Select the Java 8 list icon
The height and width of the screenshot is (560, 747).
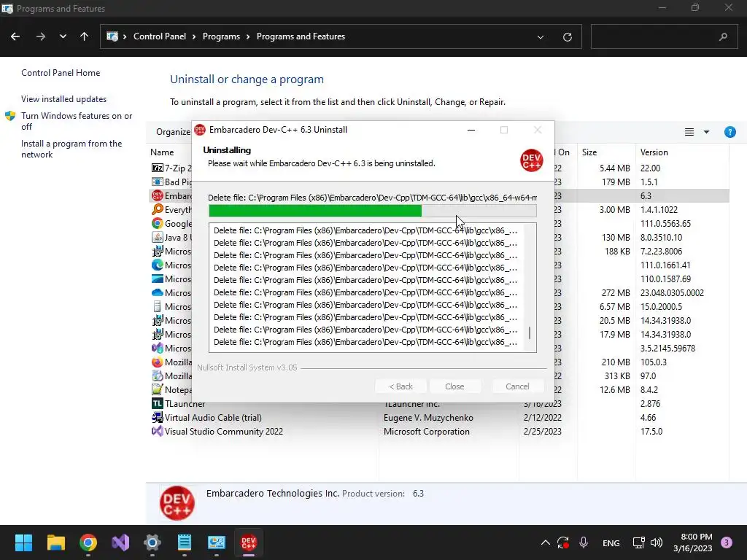(x=158, y=237)
